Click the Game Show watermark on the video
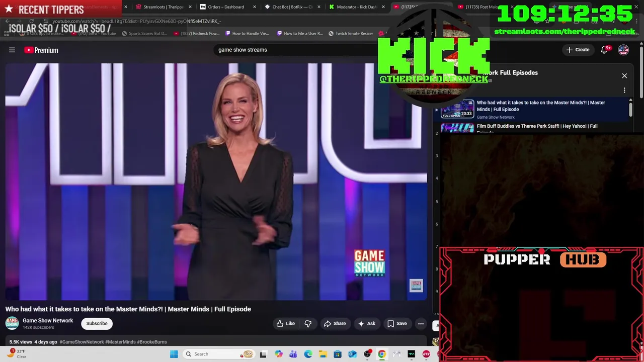Screen dimensions: 644x362 [416, 286]
